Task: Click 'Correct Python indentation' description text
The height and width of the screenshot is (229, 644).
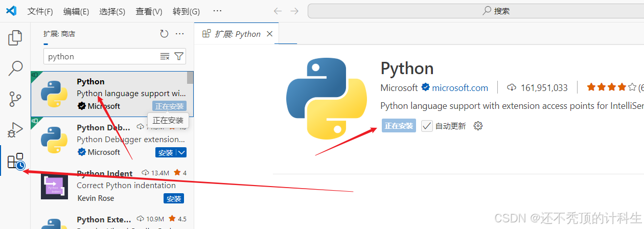Action: (x=126, y=186)
